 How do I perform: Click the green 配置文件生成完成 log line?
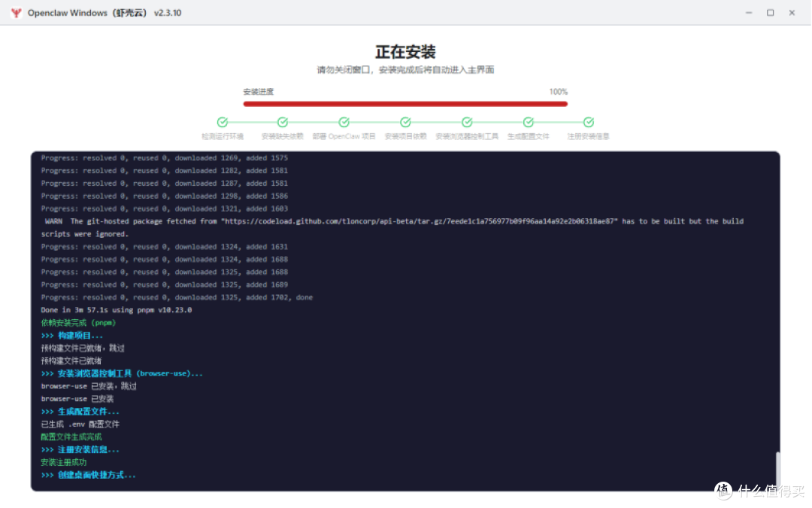[71, 437]
